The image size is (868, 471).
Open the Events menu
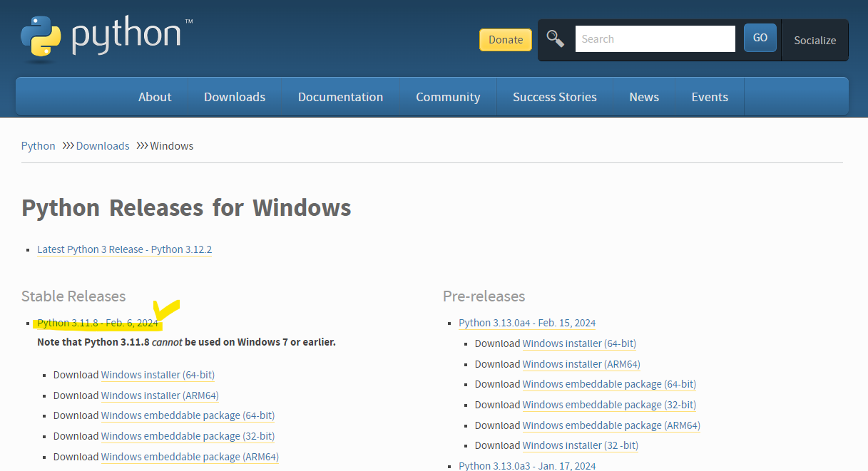(x=710, y=97)
